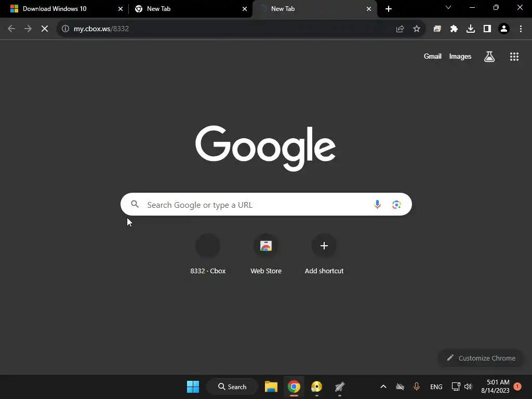Click Add shortcut button
This screenshot has height=399, width=532.
[x=324, y=254]
